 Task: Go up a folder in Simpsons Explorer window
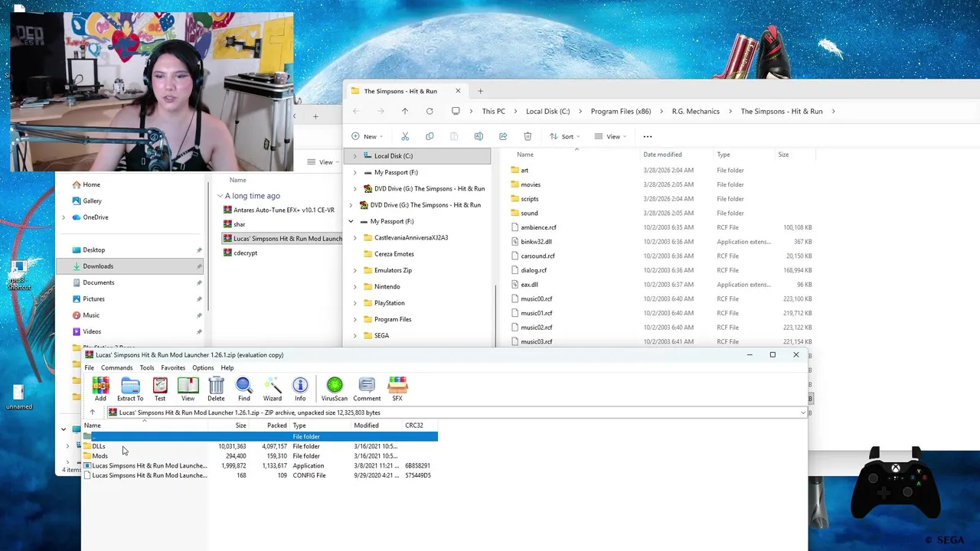pyautogui.click(x=405, y=111)
